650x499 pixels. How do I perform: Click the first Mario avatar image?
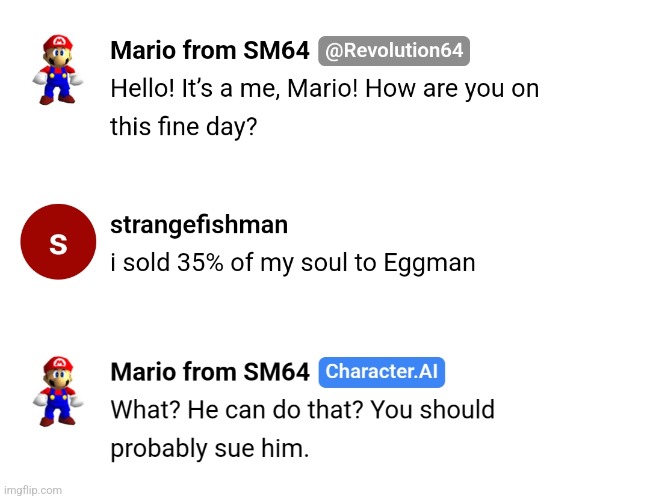tap(58, 70)
